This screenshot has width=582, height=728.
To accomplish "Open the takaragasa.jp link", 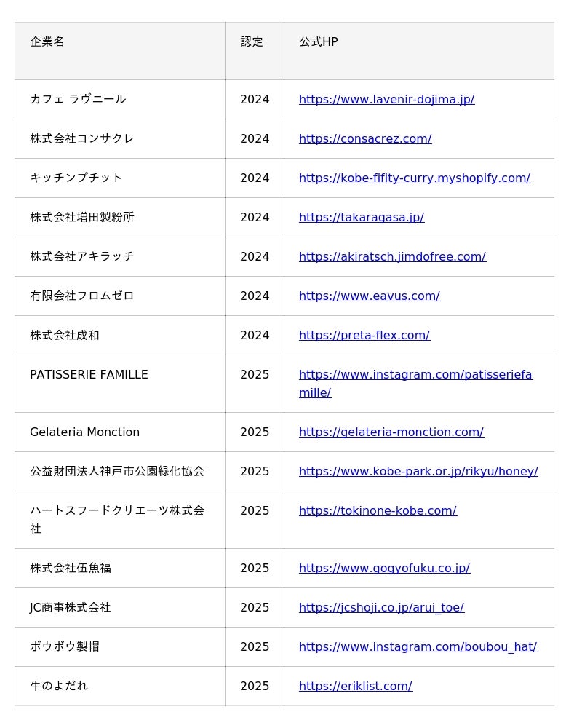I will tap(361, 218).
